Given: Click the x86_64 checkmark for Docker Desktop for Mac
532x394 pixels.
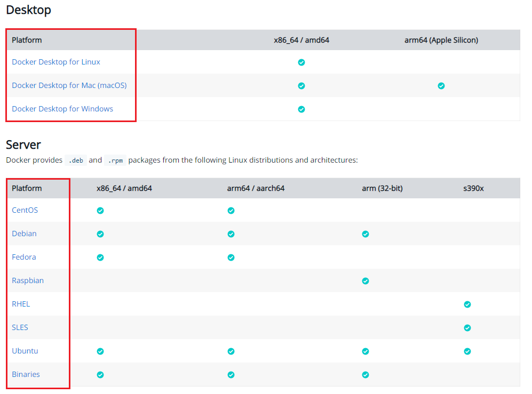Looking at the screenshot, I should (x=301, y=86).
